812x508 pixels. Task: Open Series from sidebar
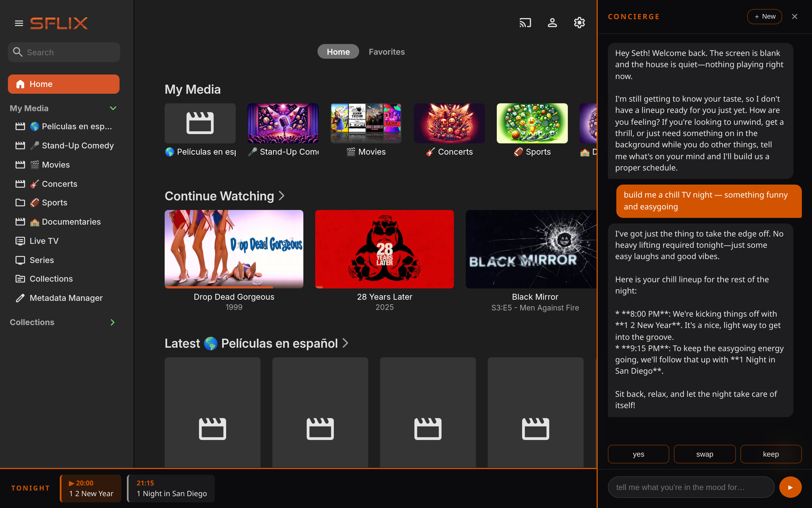[x=64, y=260]
